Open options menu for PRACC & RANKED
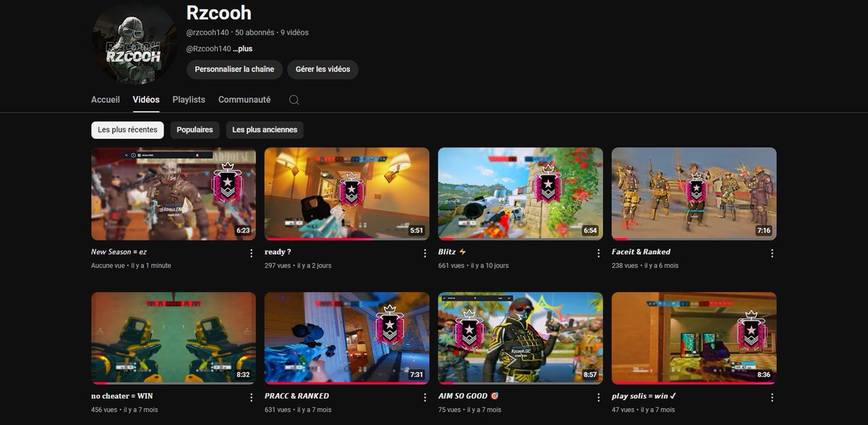This screenshot has height=425, width=868. 425,398
